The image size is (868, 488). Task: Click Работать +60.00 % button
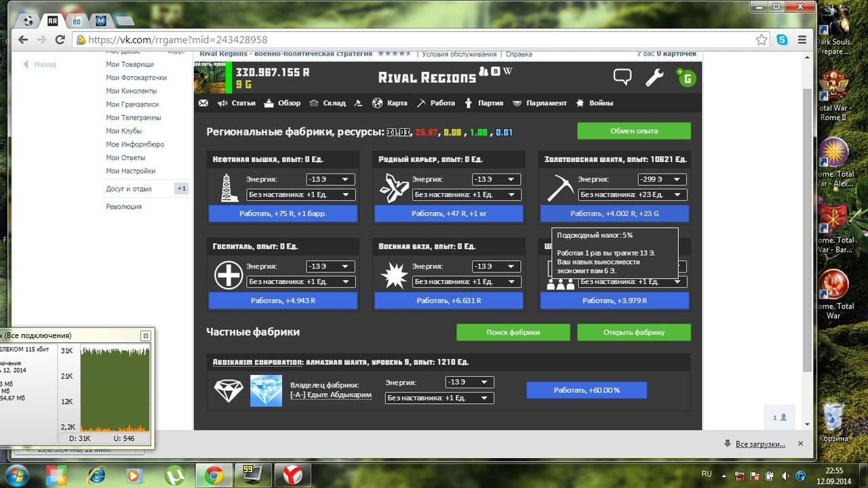pyautogui.click(x=587, y=390)
